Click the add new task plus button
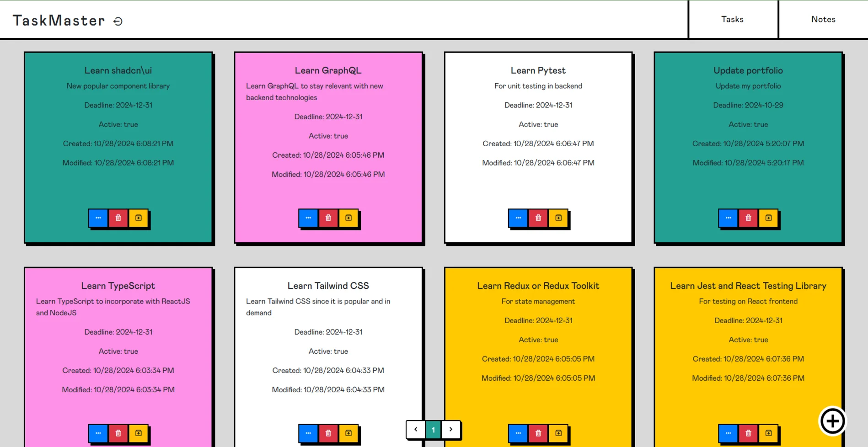Screen dimensions: 868x447 pos(832,421)
